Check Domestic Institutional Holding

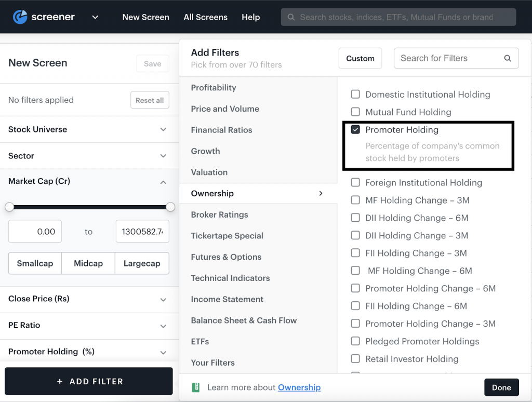355,94
